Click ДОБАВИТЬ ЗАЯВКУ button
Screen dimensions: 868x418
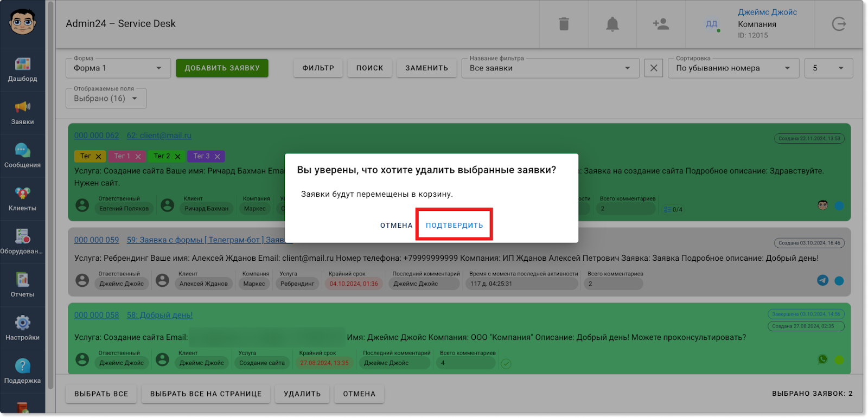(222, 68)
